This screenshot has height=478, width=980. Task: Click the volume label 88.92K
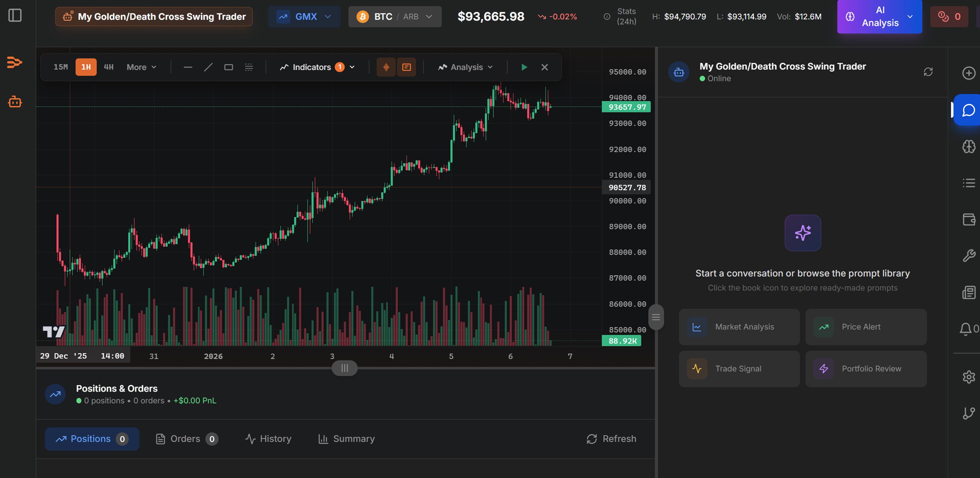[622, 341]
